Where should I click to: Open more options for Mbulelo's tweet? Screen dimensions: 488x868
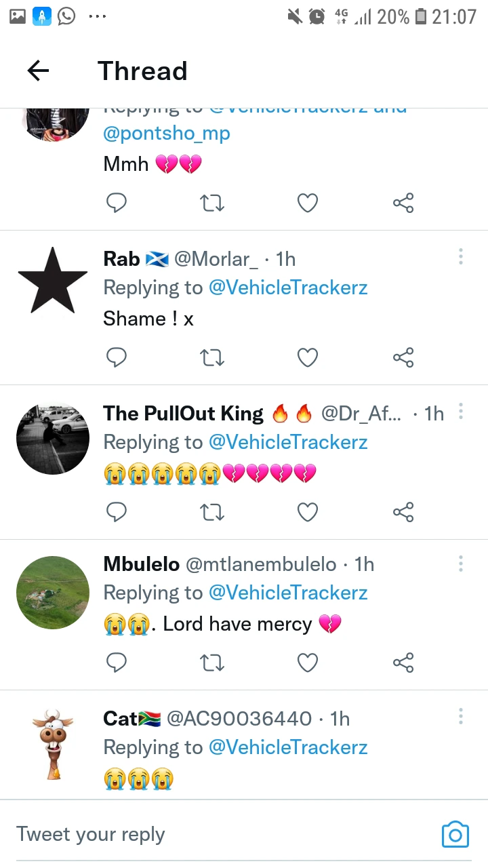461,564
